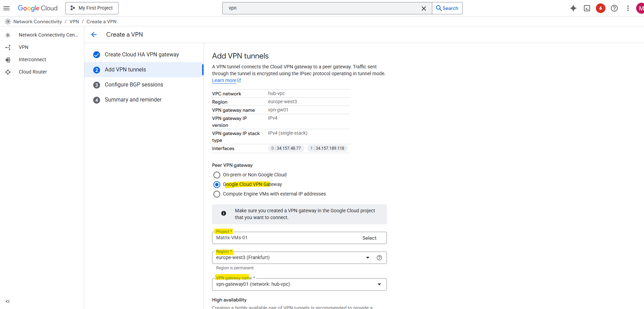Open notifications badge showing 6

600,8
